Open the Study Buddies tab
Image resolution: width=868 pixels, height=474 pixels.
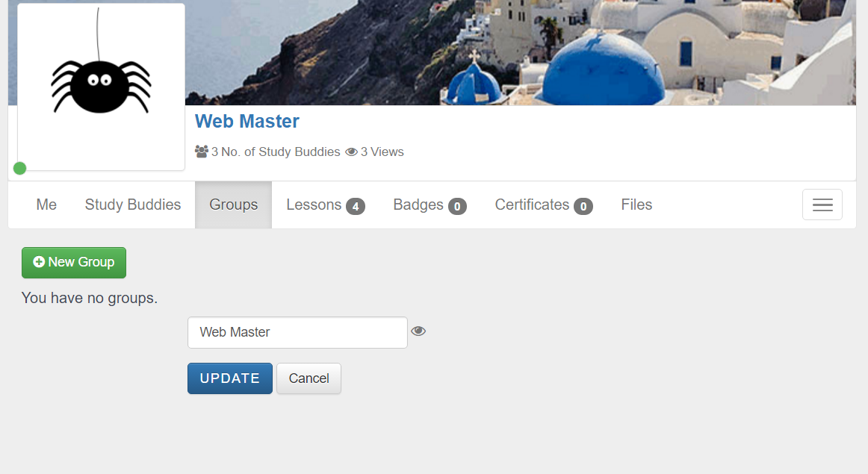133,205
